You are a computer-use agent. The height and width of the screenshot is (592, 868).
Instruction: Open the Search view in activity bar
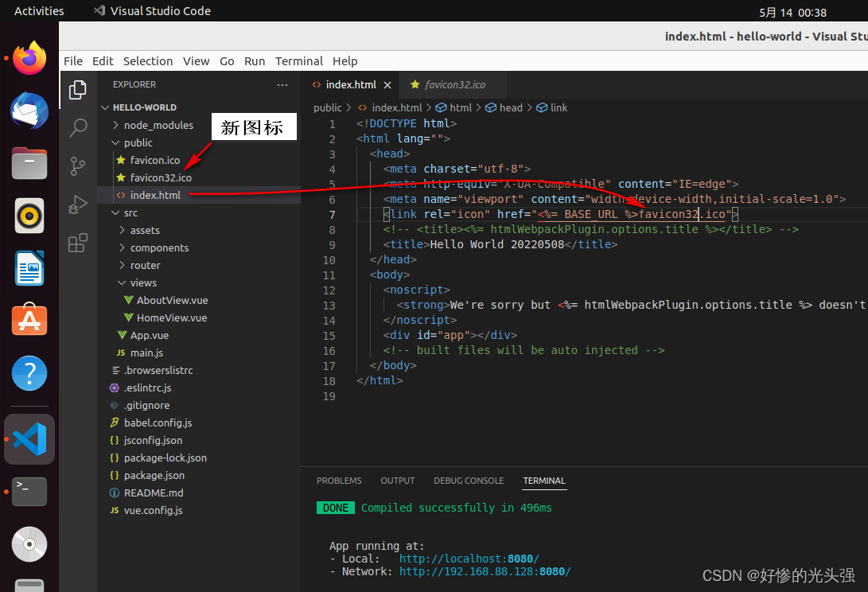tap(77, 128)
